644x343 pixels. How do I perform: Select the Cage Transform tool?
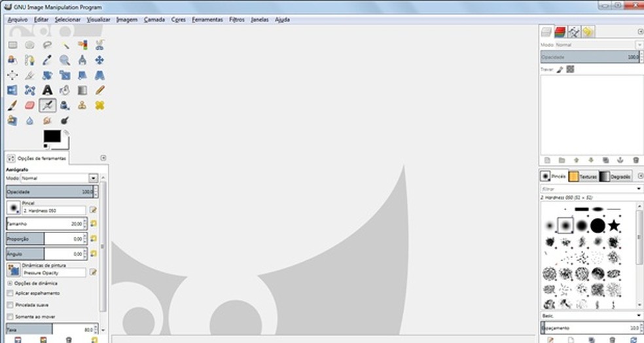[x=29, y=90]
